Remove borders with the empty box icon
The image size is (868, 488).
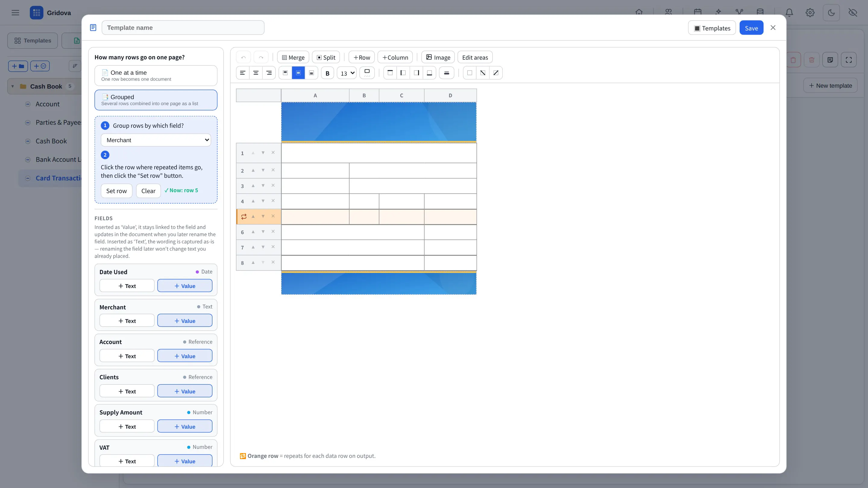coord(469,73)
